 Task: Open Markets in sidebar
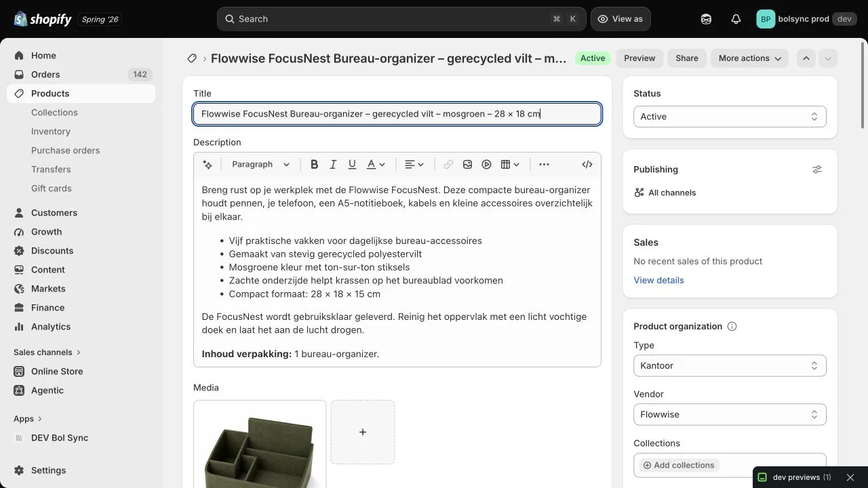(81, 289)
